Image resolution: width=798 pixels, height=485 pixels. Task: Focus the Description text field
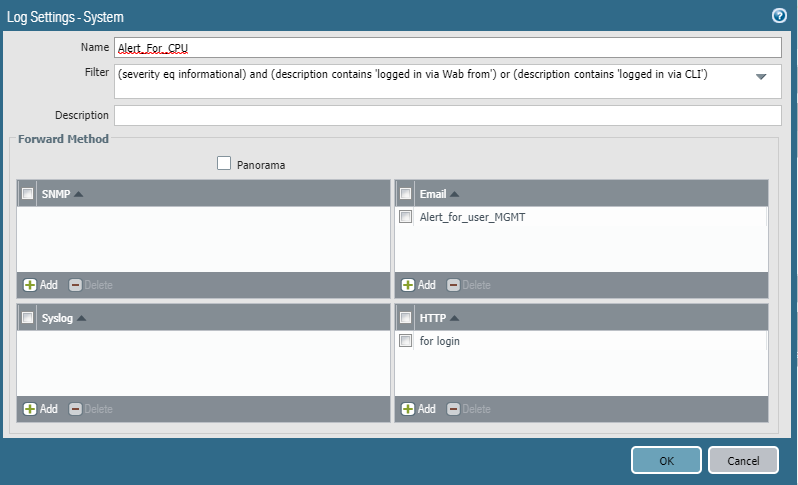[447, 115]
